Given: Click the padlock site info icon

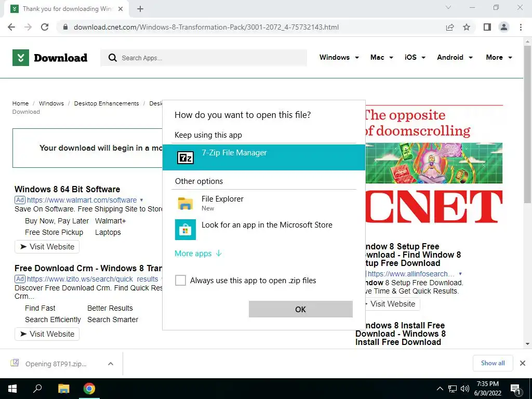Looking at the screenshot, I should [65, 27].
